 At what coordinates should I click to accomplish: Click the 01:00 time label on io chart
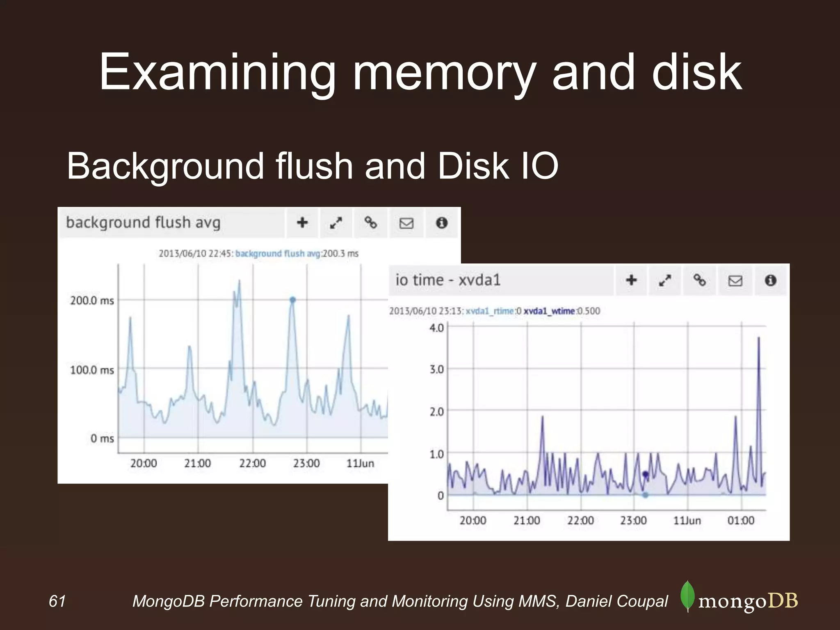[x=741, y=520]
